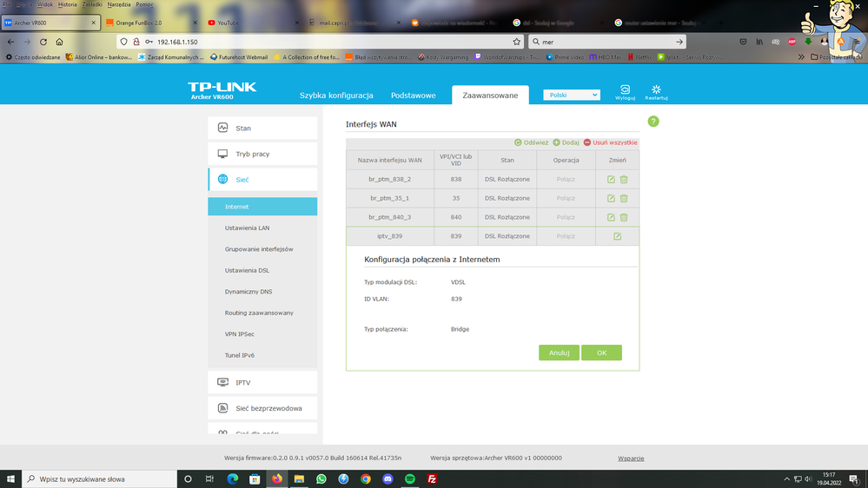This screenshot has height=488, width=868.
Task: Click the trash icon for br_ptm_840_3
Action: (x=624, y=218)
